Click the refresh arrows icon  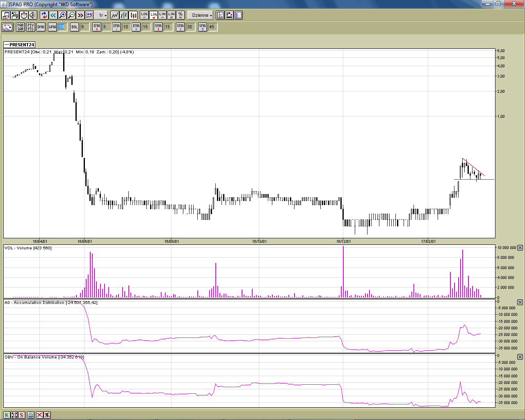coord(44,15)
